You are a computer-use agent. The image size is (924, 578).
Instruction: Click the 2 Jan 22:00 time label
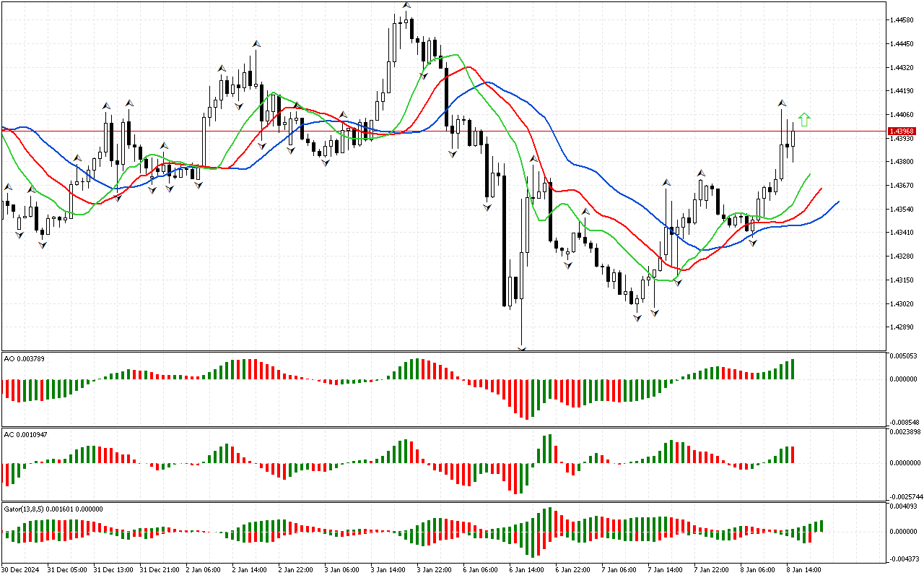tap(297, 569)
